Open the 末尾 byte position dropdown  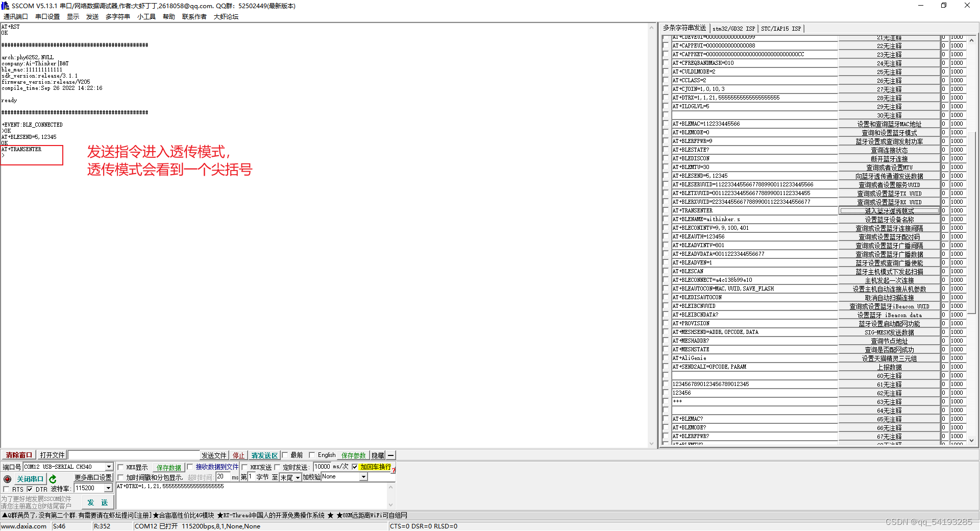tap(298, 477)
